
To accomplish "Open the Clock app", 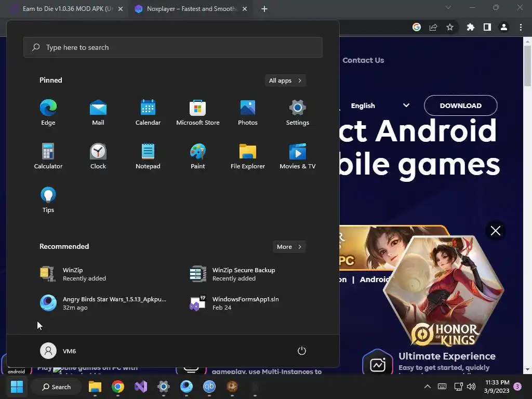I will [98, 156].
